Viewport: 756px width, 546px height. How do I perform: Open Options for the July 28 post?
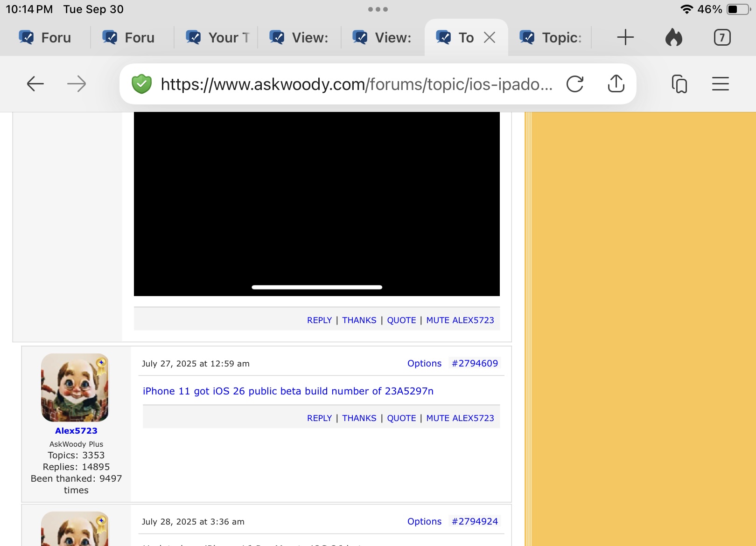424,521
